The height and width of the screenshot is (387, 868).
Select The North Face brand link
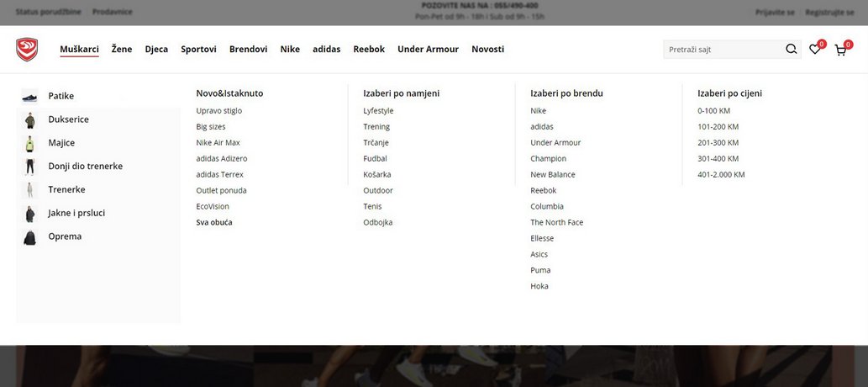pyautogui.click(x=557, y=222)
